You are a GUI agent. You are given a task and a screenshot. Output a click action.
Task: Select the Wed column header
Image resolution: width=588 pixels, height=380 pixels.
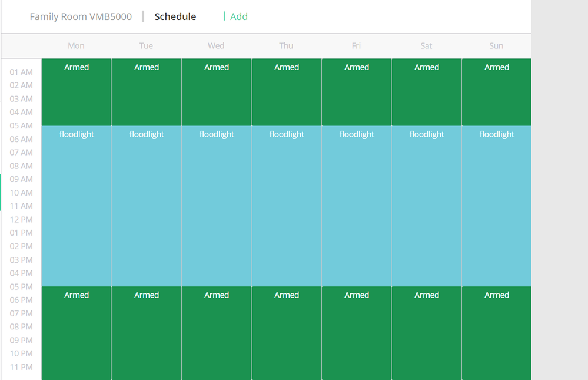(216, 46)
